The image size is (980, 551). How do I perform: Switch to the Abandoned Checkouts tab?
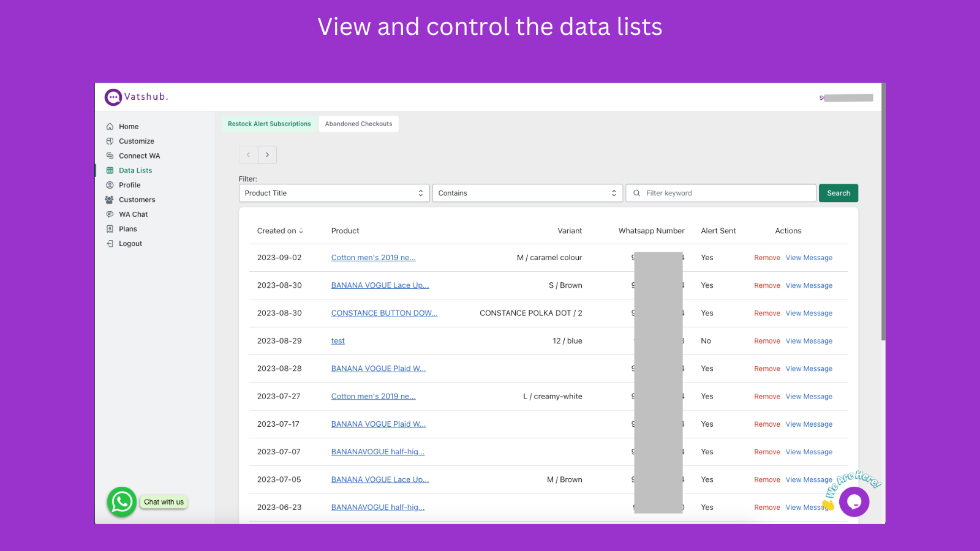(x=358, y=124)
